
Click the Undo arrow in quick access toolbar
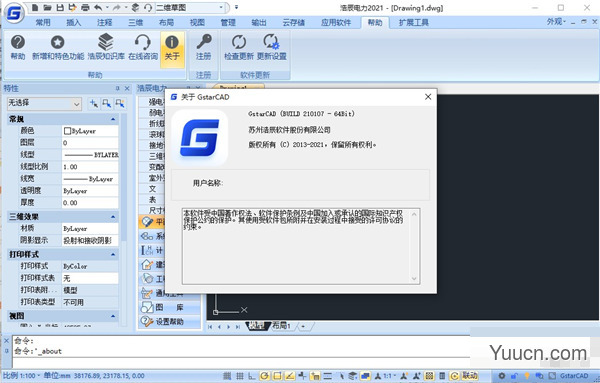(x=98, y=7)
